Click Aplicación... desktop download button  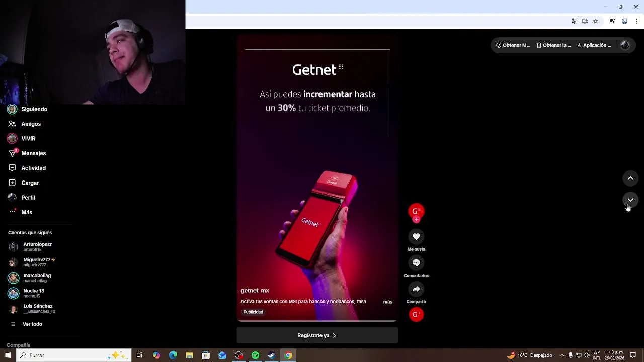point(594,45)
